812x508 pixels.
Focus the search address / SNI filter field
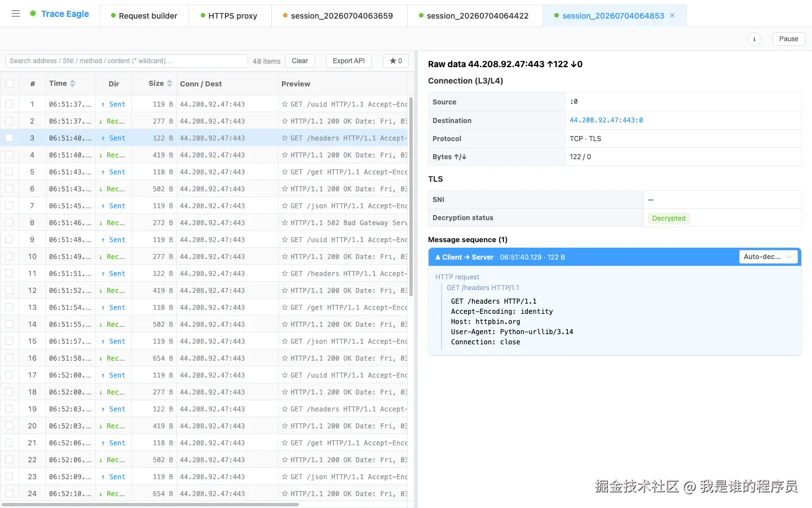[126, 61]
